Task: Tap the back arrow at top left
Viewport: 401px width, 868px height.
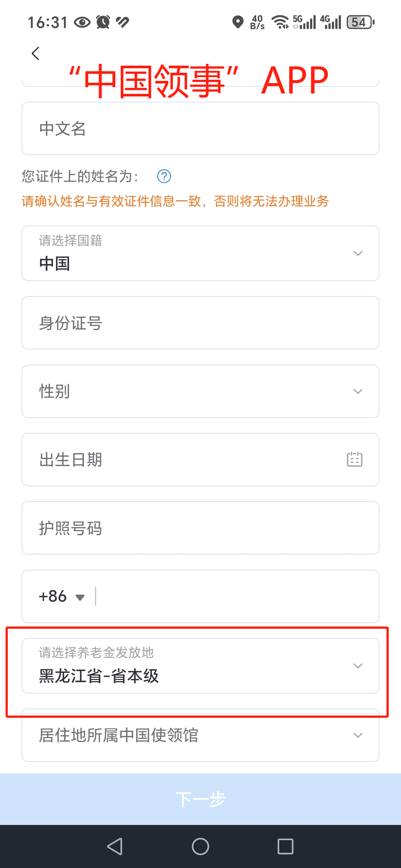Action: coord(36,53)
